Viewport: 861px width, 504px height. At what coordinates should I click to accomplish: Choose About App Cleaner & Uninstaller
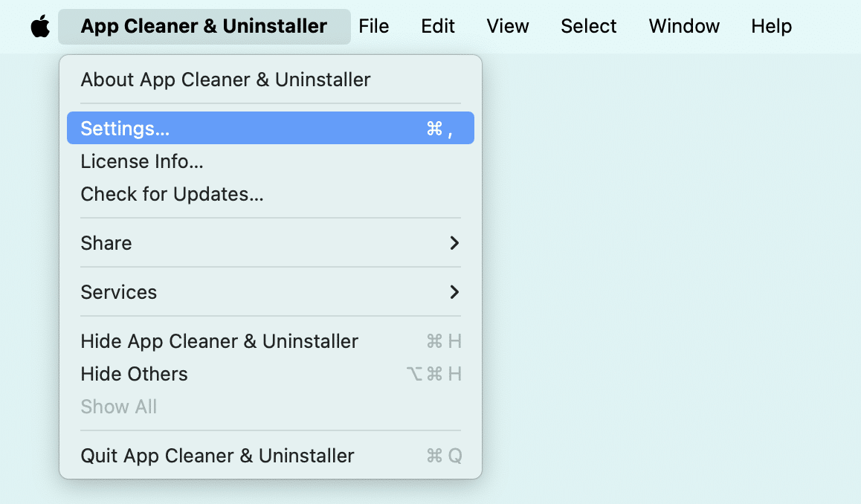(x=270, y=80)
